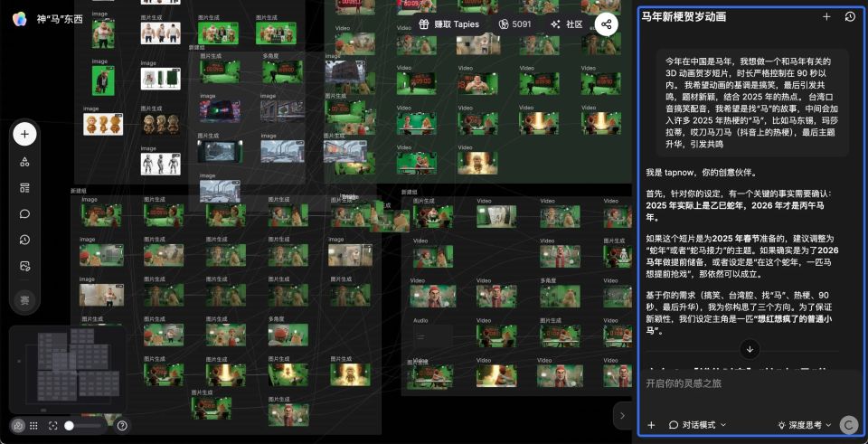Open the help question mark icon
This screenshot has width=868, height=444.
point(122,426)
